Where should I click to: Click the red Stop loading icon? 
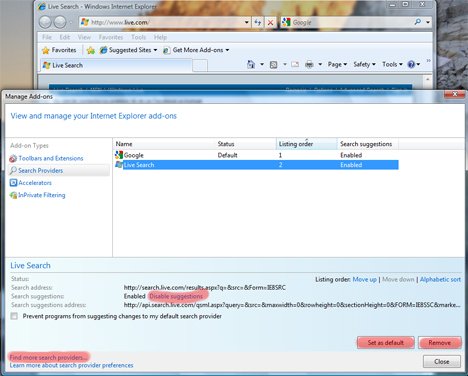coord(270,23)
